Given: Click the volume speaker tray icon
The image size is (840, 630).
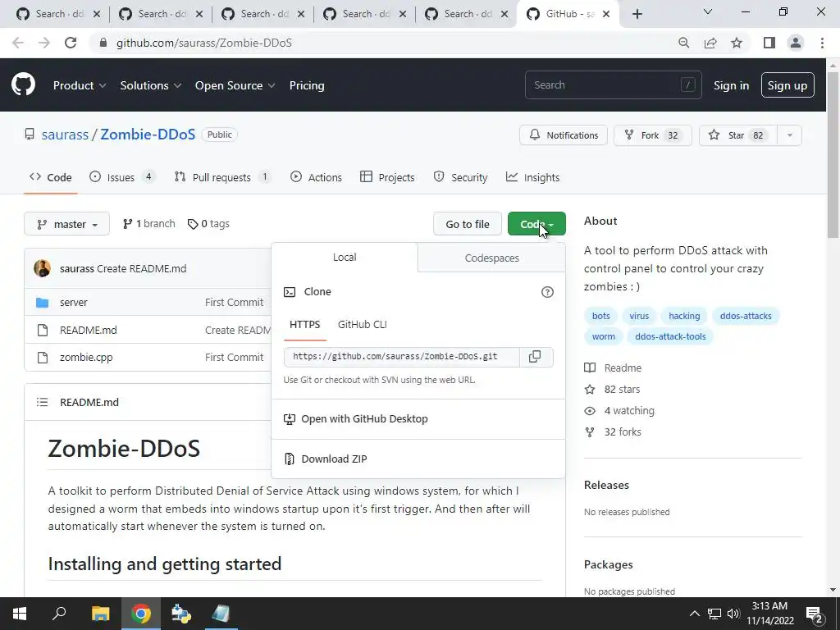Looking at the screenshot, I should point(733,614).
